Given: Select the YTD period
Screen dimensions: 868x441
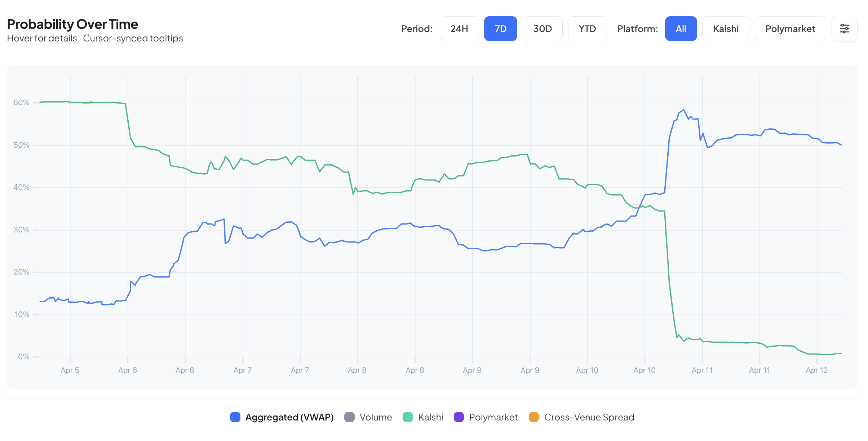Looking at the screenshot, I should coord(587,29).
